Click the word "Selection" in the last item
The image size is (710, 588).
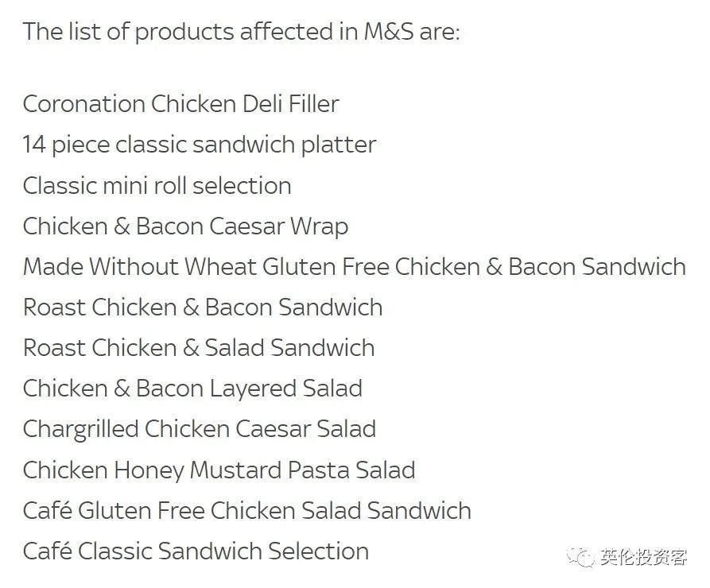pos(319,551)
